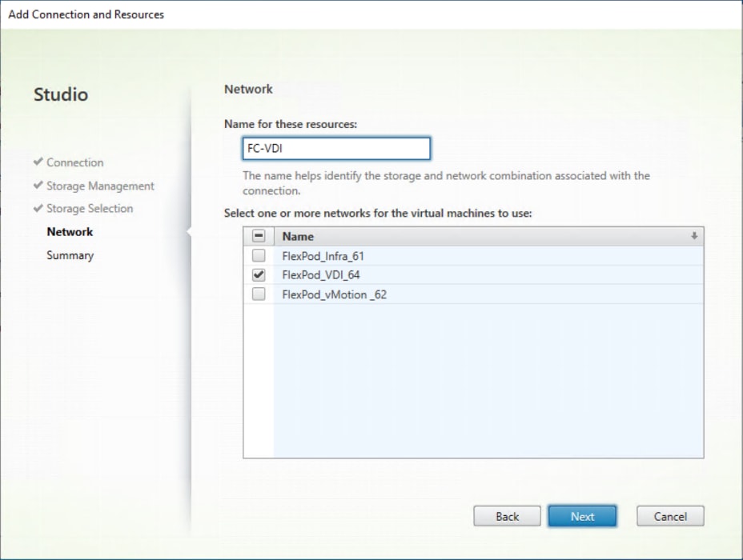Viewport: 743px width, 560px height.
Task: Select the FlexPod_vMotion _62 network name
Action: [x=335, y=294]
